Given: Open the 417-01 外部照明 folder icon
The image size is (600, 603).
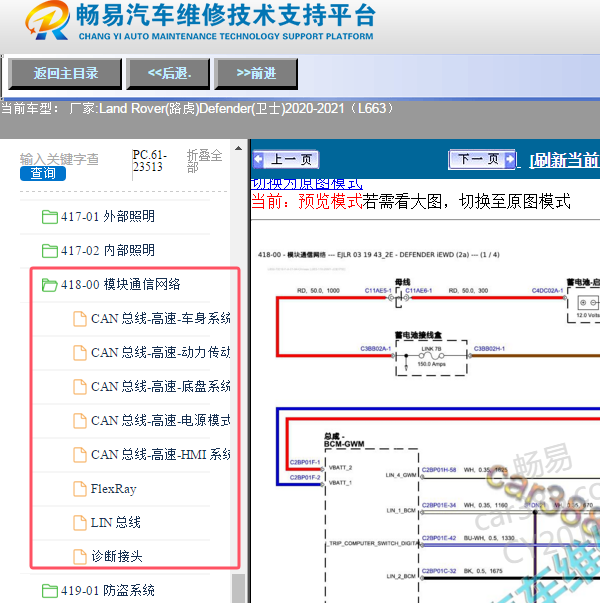Looking at the screenshot, I should pos(50,217).
